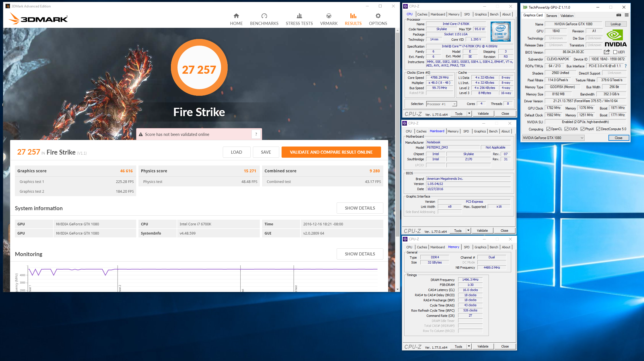The height and width of the screenshot is (361, 644).
Task: Click the question mark help button
Action: click(x=256, y=134)
